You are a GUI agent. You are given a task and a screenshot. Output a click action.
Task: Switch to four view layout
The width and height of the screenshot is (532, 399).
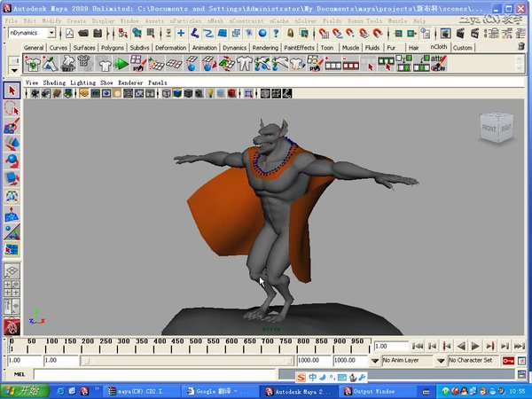(12, 288)
